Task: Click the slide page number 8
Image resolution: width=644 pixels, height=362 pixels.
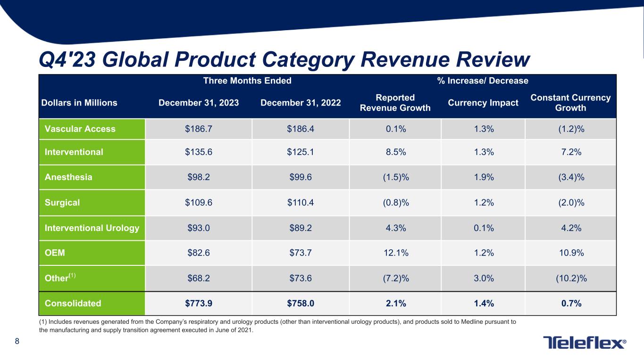Action: tap(17, 342)
